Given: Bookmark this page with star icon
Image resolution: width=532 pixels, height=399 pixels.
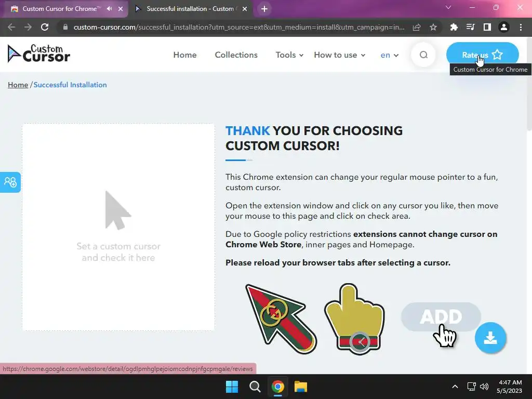Looking at the screenshot, I should pos(433,27).
